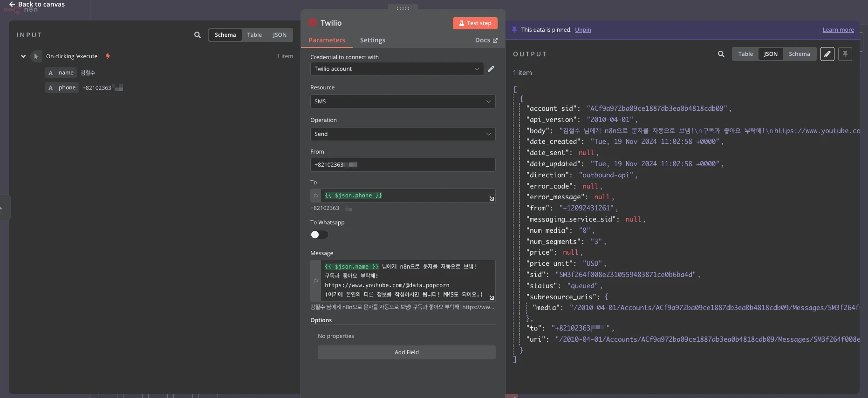The height and width of the screenshot is (398, 868).
Task: Enable the To Whatsapp switch
Action: coord(320,235)
